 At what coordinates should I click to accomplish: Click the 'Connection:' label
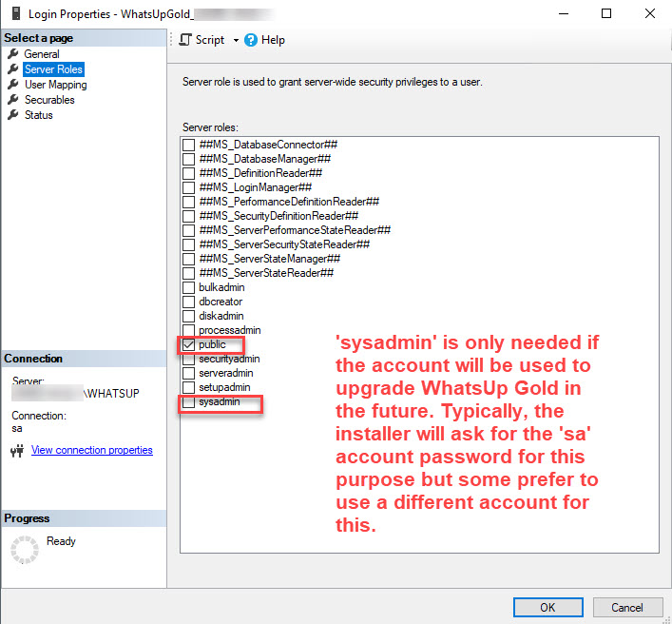tap(39, 416)
